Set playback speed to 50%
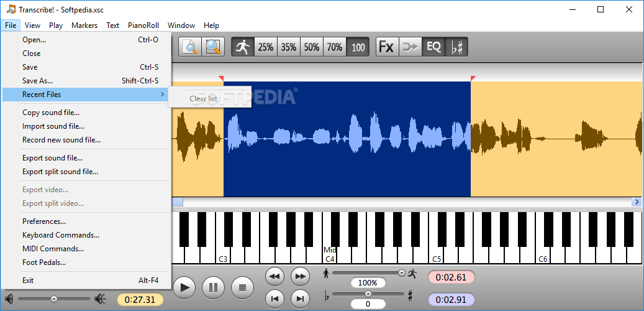This screenshot has height=311, width=644. click(x=312, y=47)
